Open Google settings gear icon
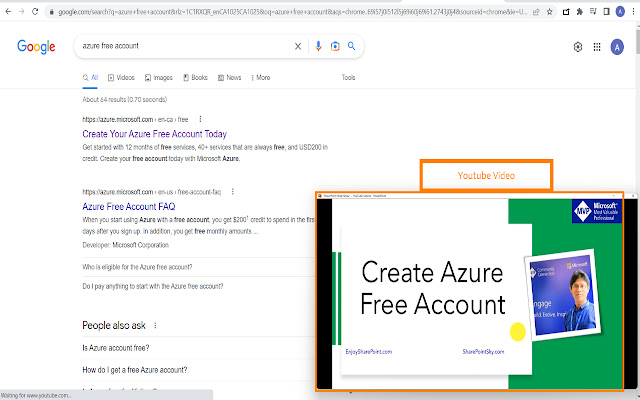This screenshot has width=640, height=400. click(x=578, y=47)
